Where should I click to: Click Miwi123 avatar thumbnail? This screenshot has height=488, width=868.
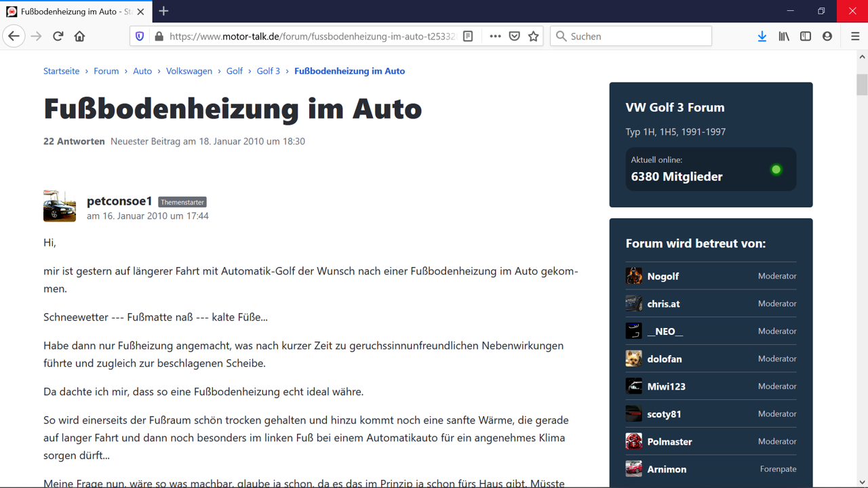click(x=633, y=386)
